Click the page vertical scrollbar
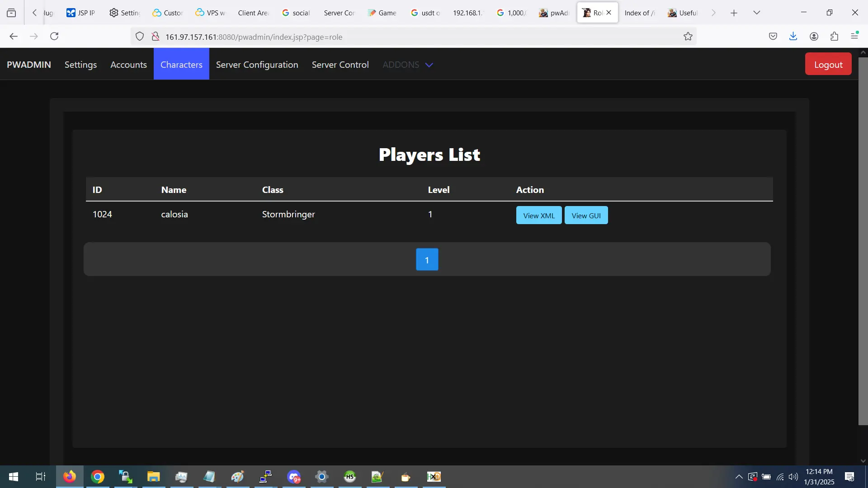868x488 pixels. point(863,241)
